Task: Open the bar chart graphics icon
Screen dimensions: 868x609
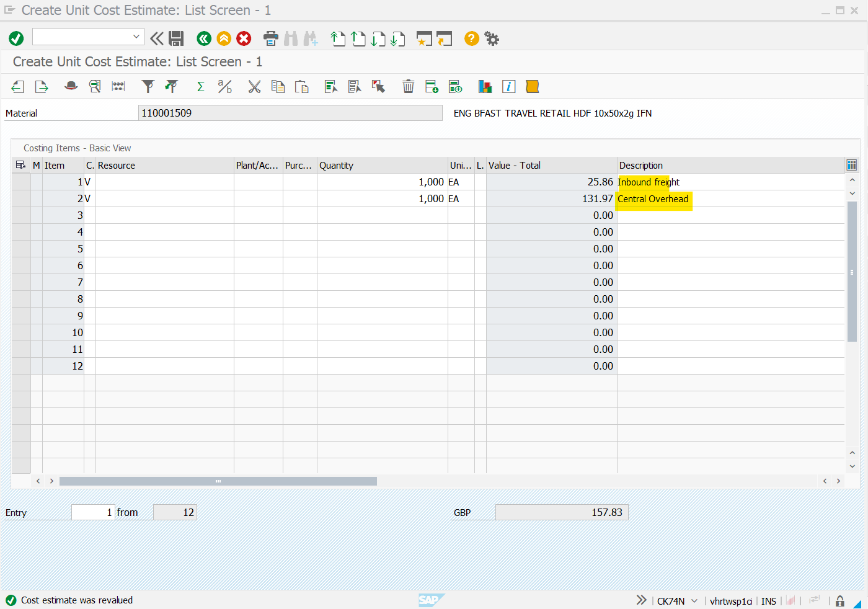Action: click(x=485, y=87)
